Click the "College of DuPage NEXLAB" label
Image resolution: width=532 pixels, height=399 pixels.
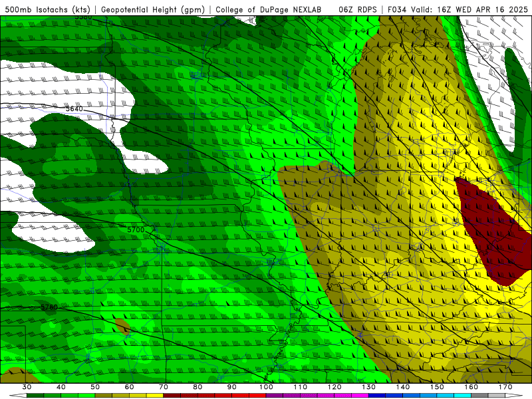click(269, 9)
